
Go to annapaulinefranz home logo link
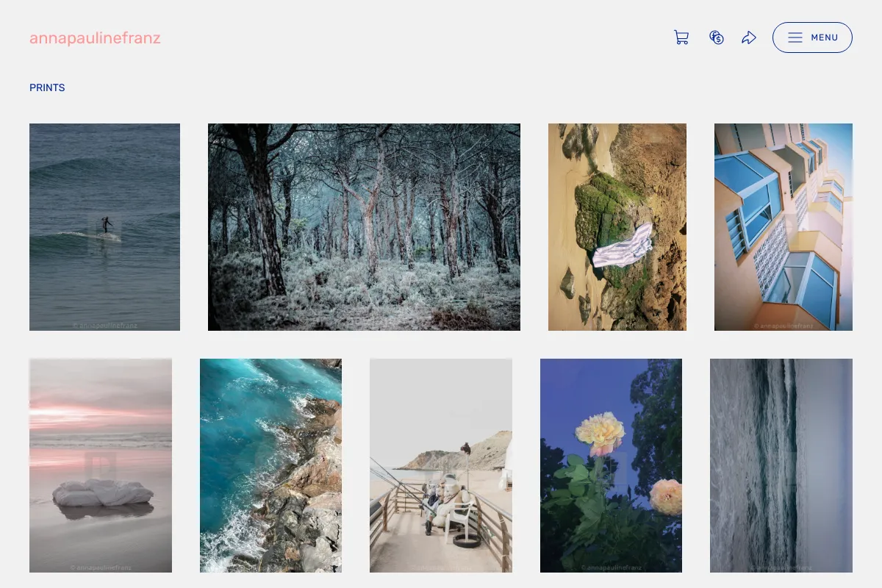coord(95,38)
